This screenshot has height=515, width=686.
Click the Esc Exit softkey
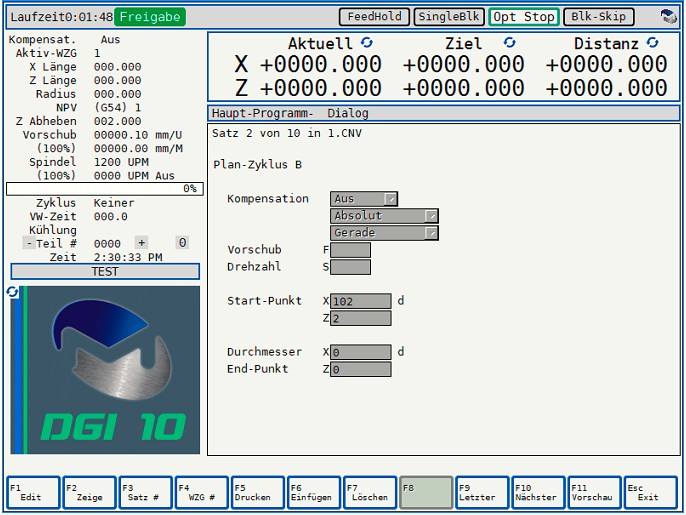pyautogui.click(x=650, y=493)
